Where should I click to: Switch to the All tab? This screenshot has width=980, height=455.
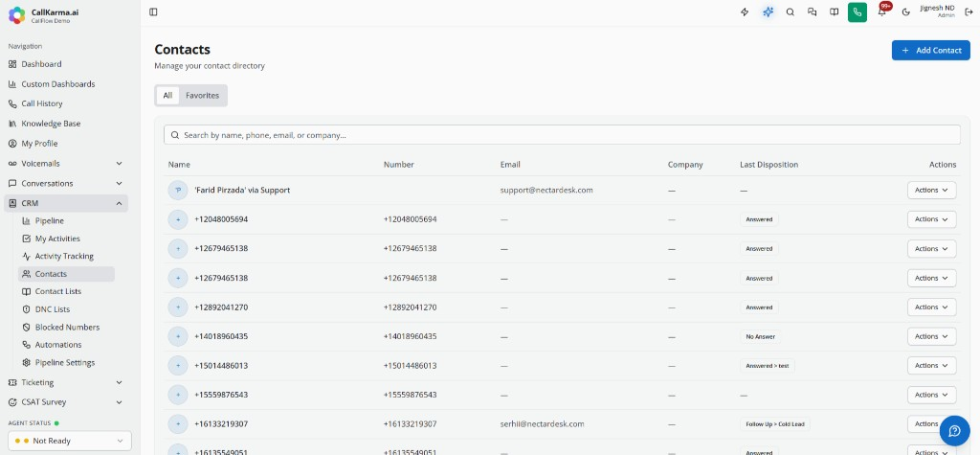coord(167,96)
